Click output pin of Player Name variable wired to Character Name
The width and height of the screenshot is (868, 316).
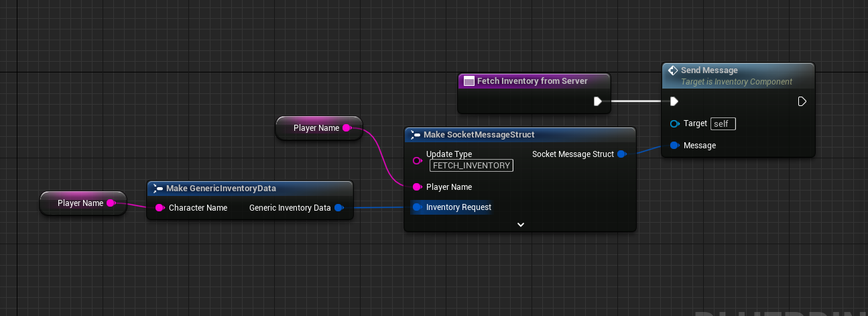pos(111,203)
